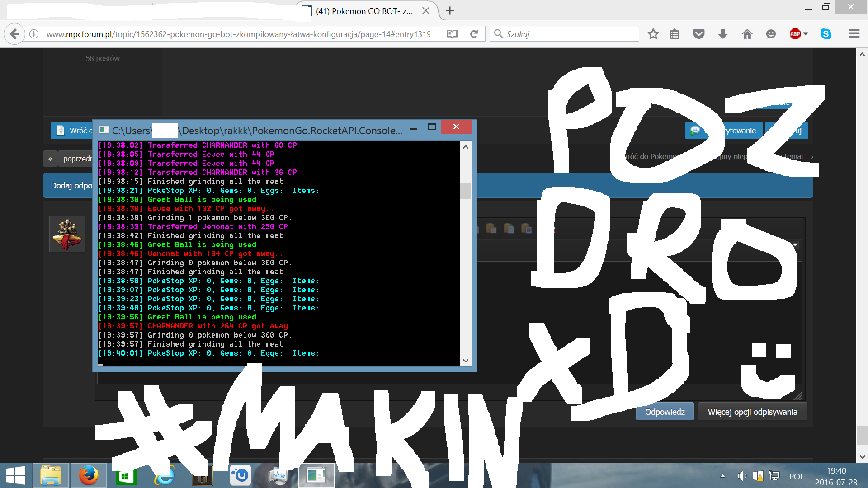Click the URL address field
This screenshot has width=868, height=488.
(238, 34)
